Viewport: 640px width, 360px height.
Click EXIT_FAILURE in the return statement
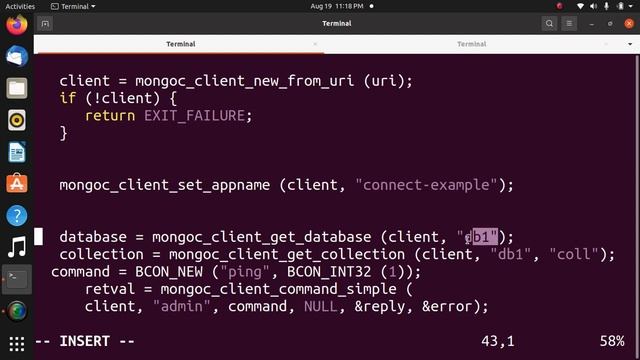(195, 116)
